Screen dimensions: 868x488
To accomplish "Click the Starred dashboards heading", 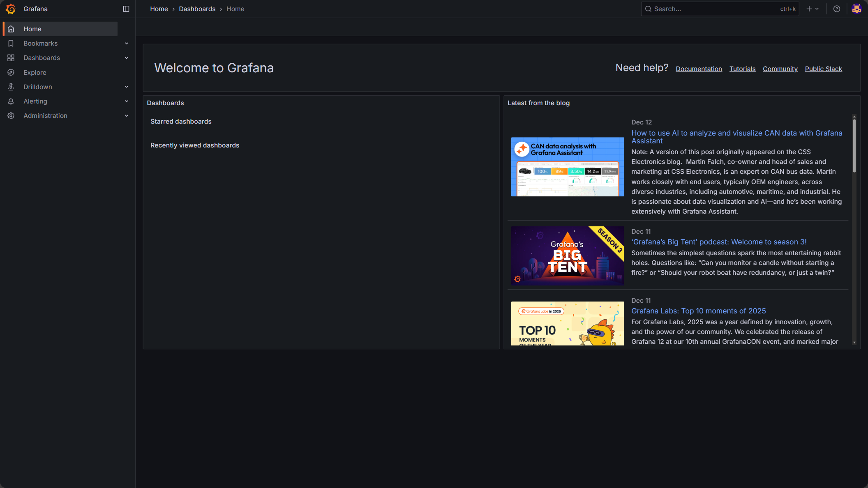I will [x=181, y=122].
